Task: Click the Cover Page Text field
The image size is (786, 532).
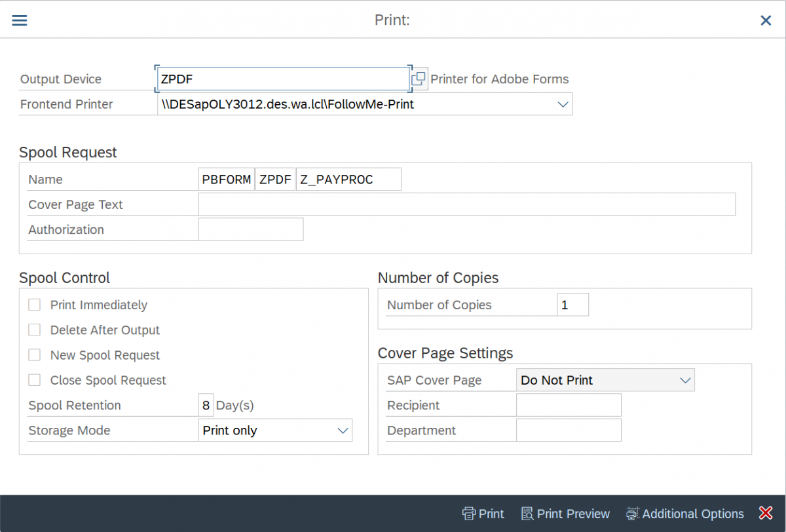Action: (466, 204)
